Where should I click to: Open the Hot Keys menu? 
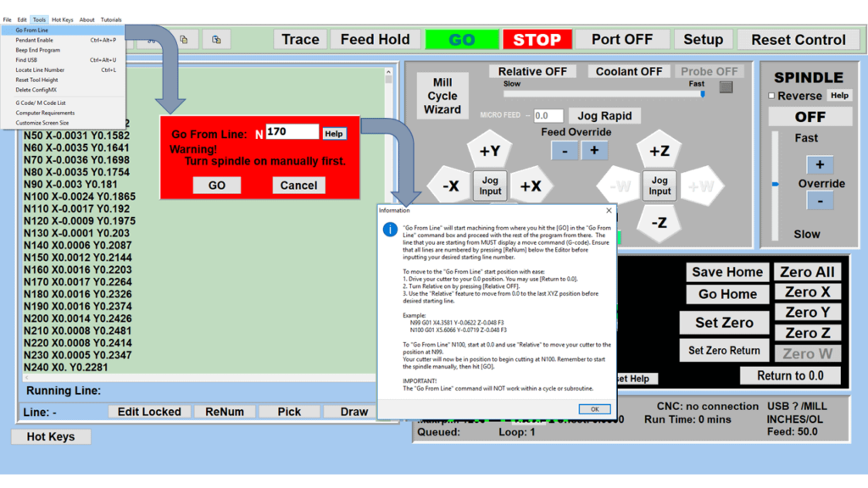(62, 19)
